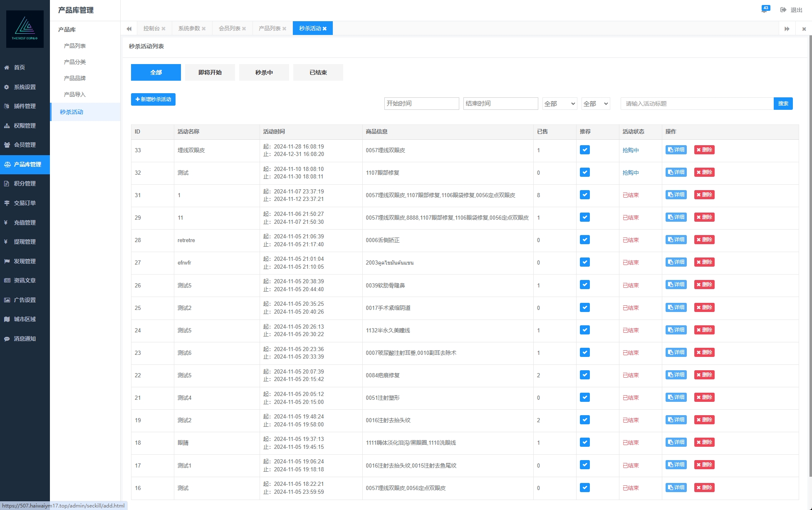Click the 删除 icon for activity ID 28

point(704,240)
